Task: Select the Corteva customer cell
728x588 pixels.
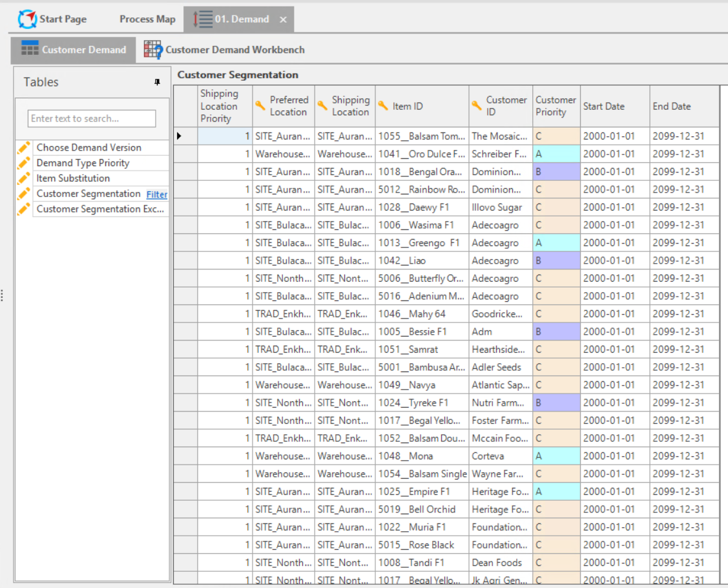Action: coord(501,456)
